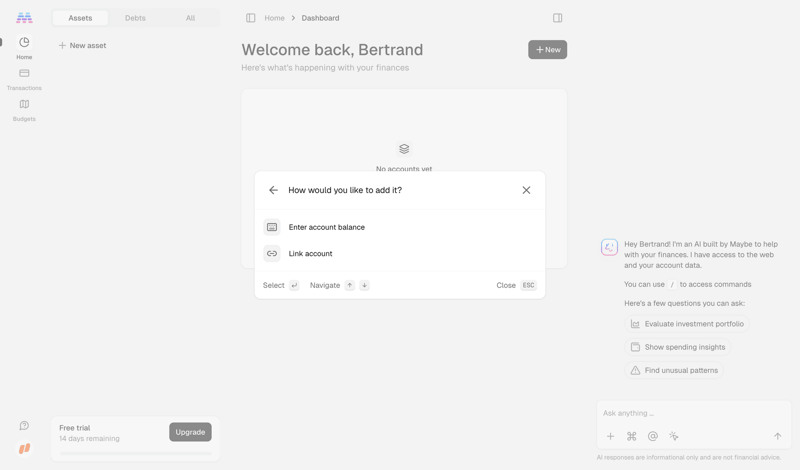Click Evaluate investment portfolio suggestion
Viewport: 800px width, 470px height.
coord(687,324)
